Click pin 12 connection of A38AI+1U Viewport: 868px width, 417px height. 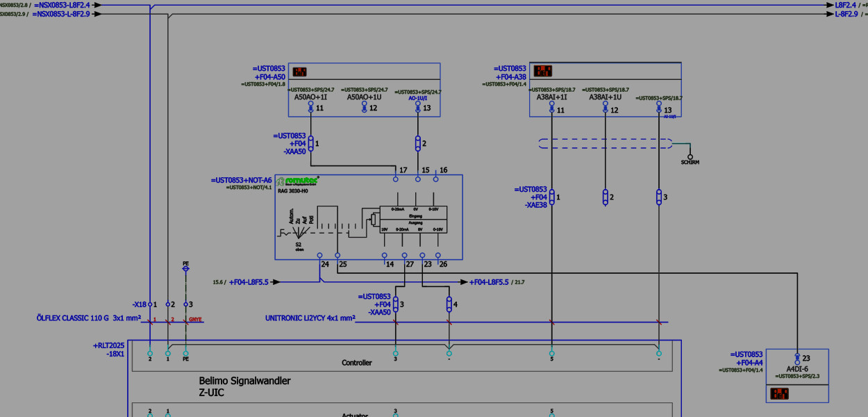[605, 106]
